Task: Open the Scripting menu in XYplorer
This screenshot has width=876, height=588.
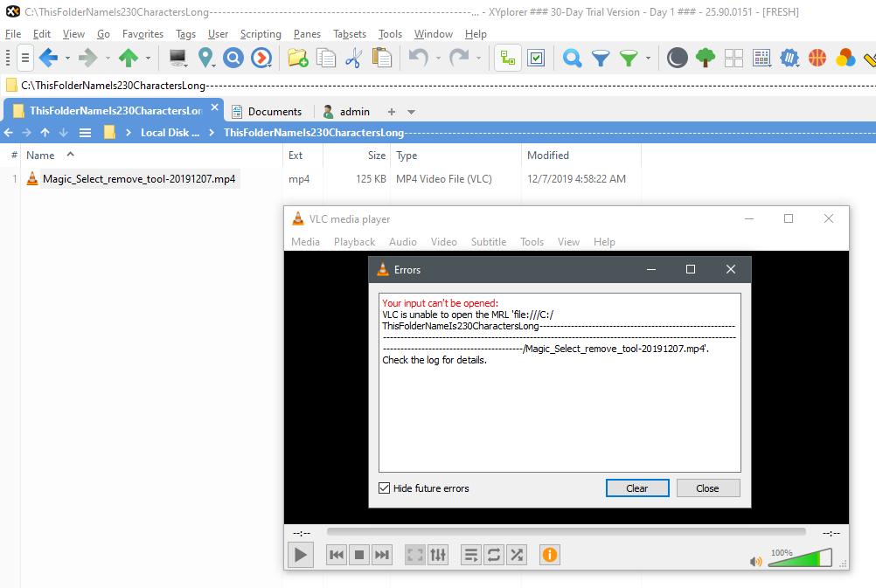Action: click(261, 34)
